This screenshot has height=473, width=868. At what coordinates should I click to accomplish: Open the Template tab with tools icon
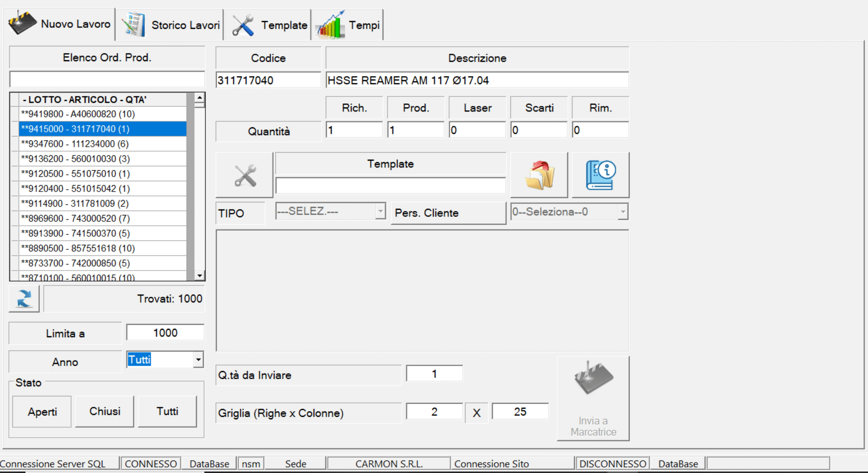[269, 25]
